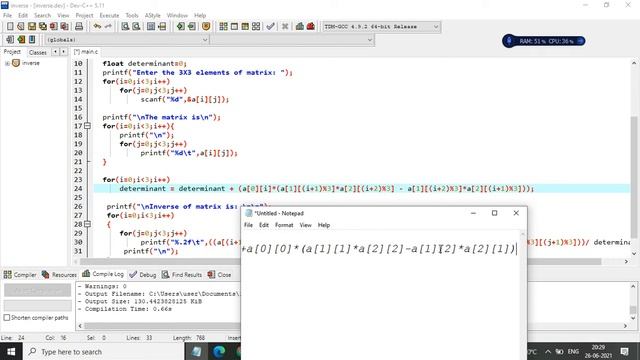Click the Print toolbar icon

click(79, 27)
